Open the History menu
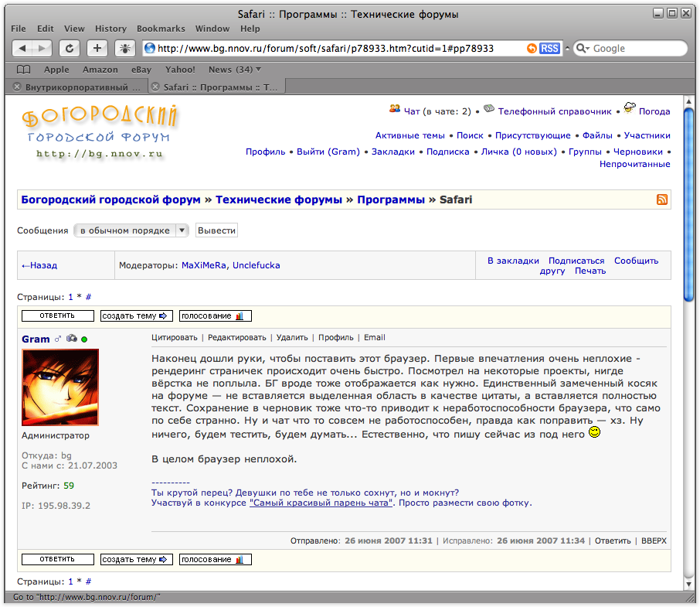 click(x=110, y=29)
